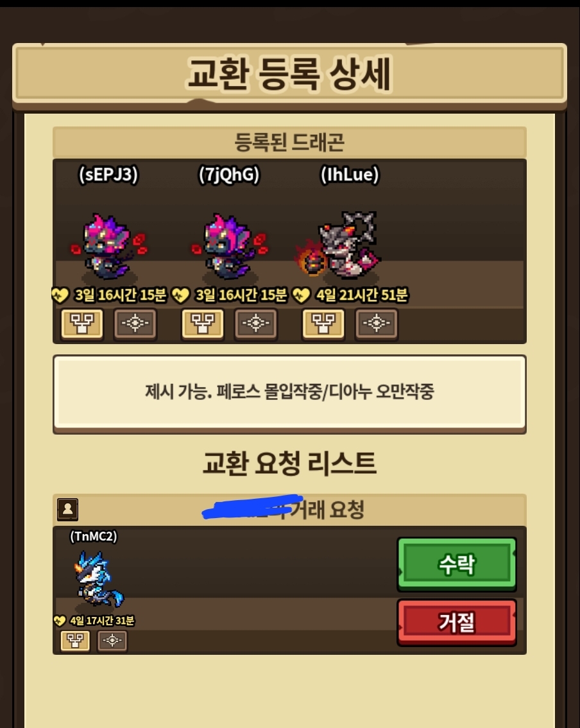Open family tree icon for dragon 7jQhG
The height and width of the screenshot is (728, 580).
pos(203,323)
